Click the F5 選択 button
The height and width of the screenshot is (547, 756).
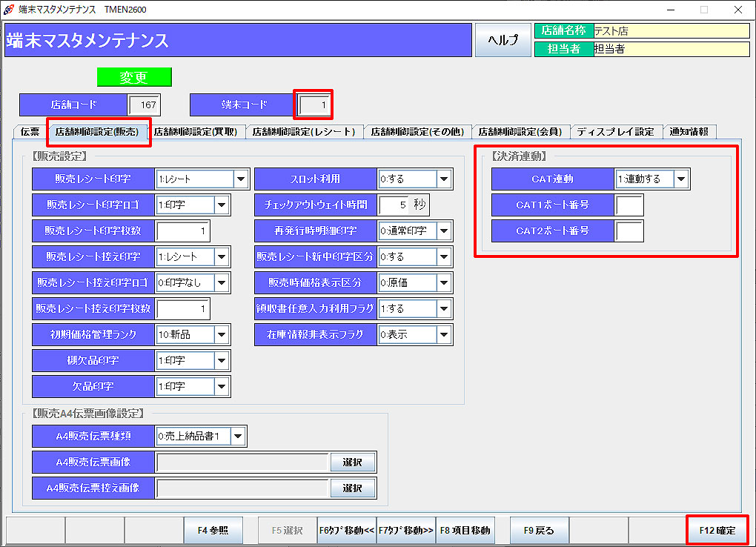(288, 531)
